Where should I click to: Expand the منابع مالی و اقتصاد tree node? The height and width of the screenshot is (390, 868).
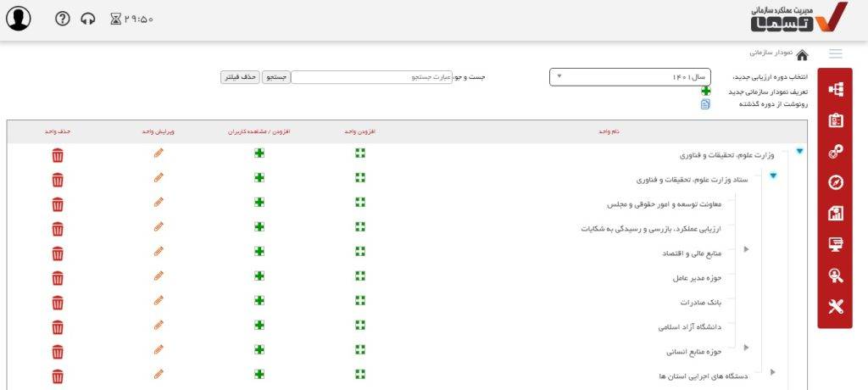pos(746,249)
